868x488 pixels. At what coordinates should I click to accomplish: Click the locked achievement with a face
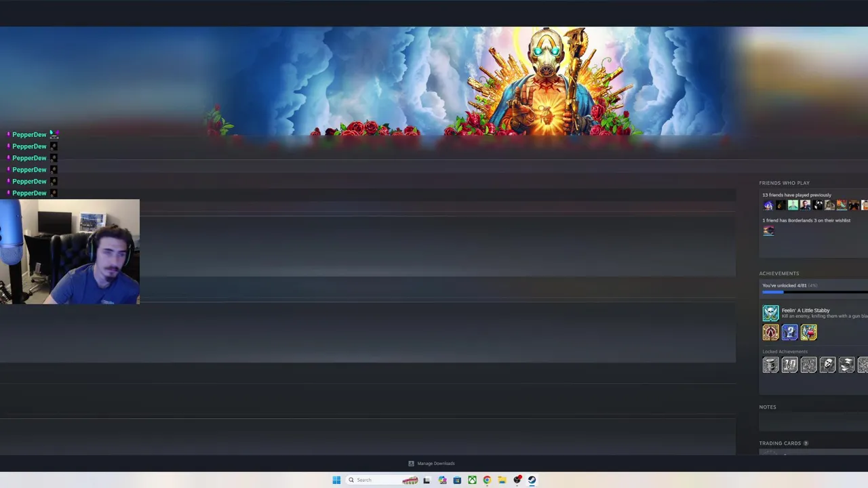coord(827,365)
